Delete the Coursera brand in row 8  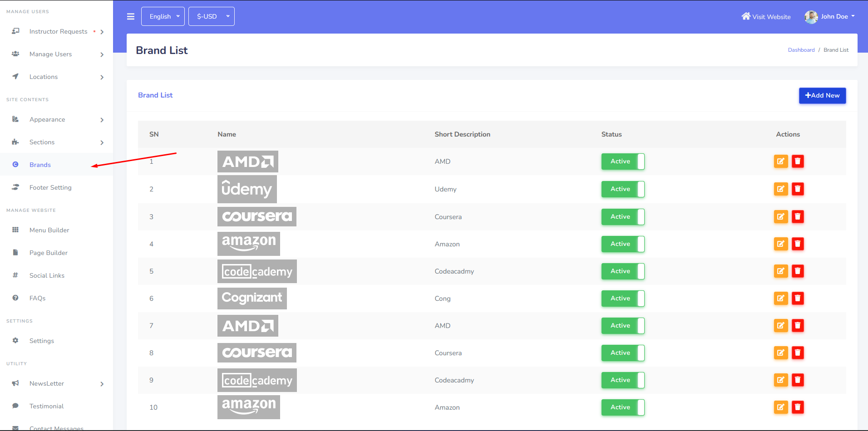[x=798, y=353]
